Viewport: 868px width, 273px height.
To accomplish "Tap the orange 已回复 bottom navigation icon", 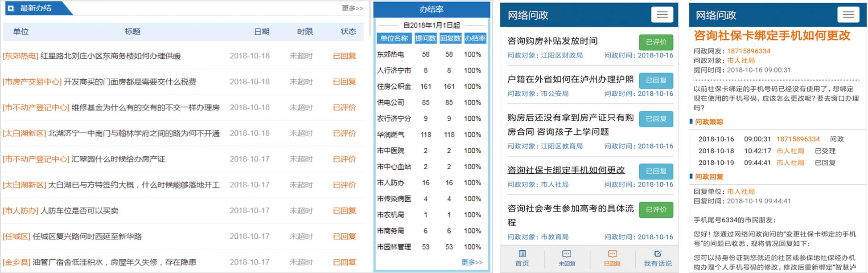I will click(x=612, y=254).
